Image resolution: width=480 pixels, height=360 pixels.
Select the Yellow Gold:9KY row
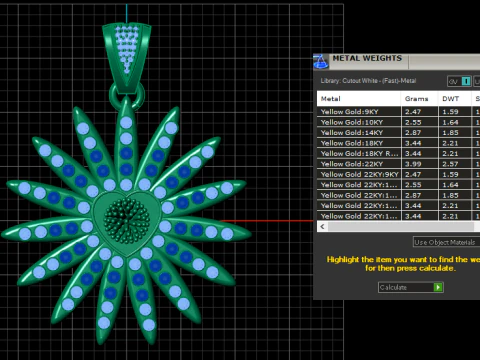point(398,112)
